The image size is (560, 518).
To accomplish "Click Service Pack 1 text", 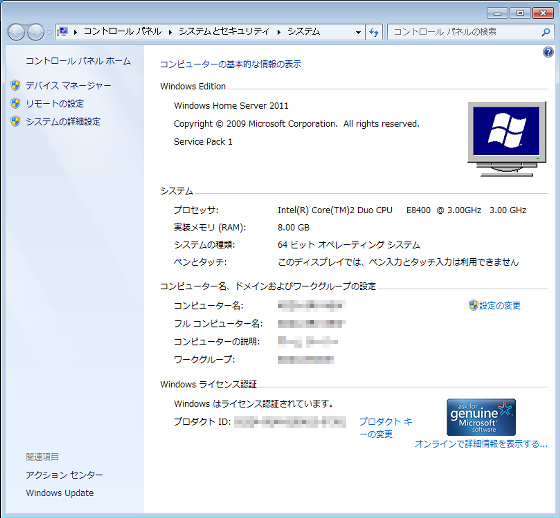I will point(203,142).
